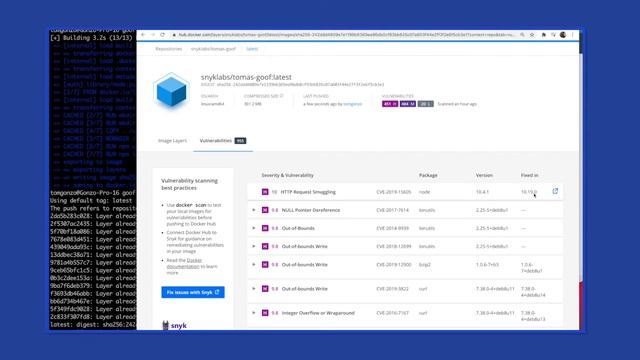Expand the curl Out-of-bounds Write row
Viewport: 640px width, 360px height.
(x=253, y=289)
